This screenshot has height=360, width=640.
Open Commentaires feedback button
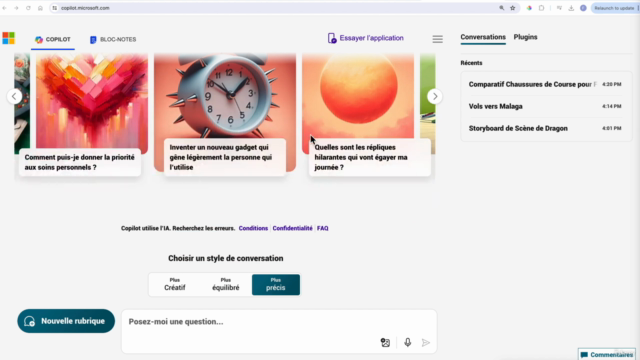tap(607, 354)
